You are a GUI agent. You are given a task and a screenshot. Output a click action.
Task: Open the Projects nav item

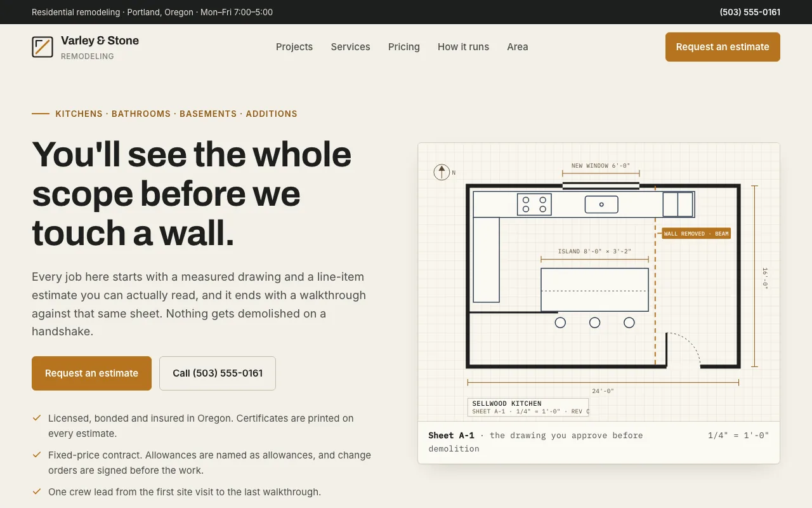coord(294,47)
